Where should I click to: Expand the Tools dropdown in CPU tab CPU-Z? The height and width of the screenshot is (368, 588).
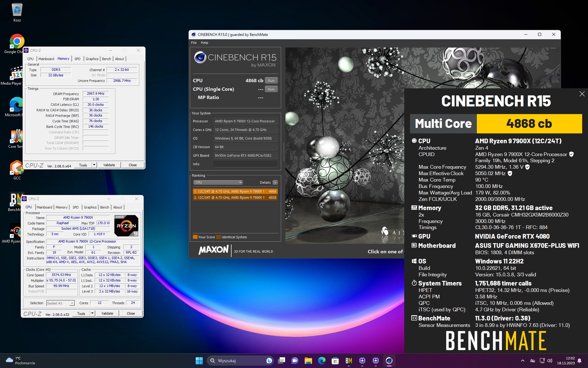(x=92, y=313)
